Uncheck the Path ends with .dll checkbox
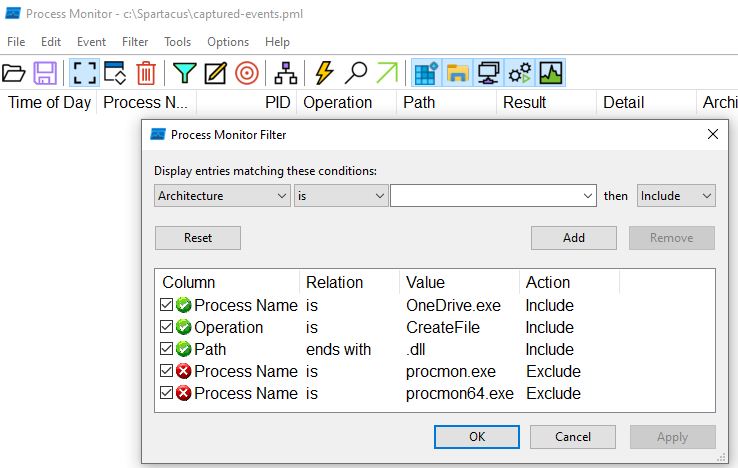 166,349
